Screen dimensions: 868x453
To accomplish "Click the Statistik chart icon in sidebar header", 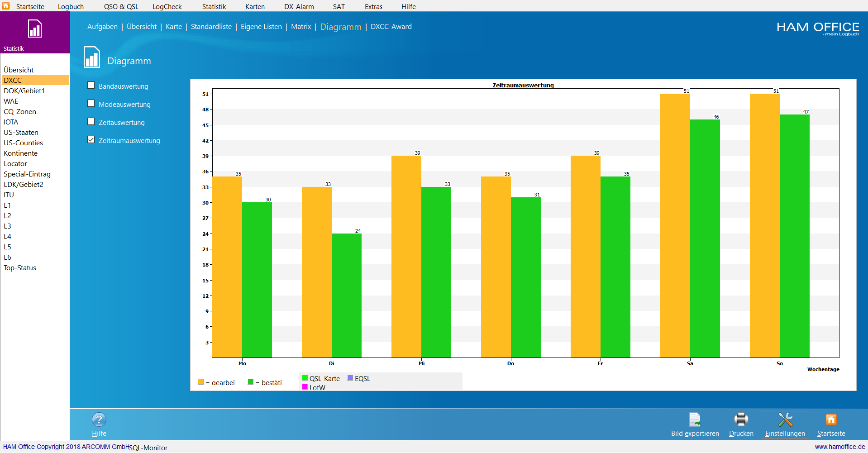I will [35, 29].
